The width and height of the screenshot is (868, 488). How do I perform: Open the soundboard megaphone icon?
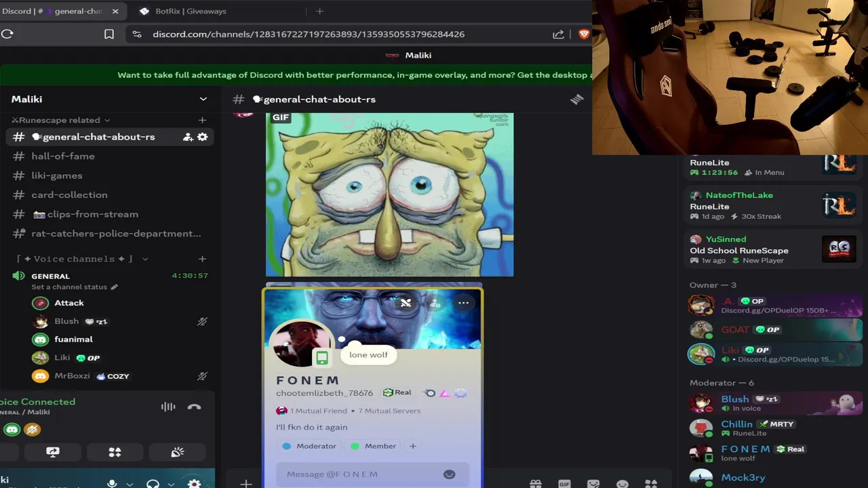pyautogui.click(x=178, y=453)
